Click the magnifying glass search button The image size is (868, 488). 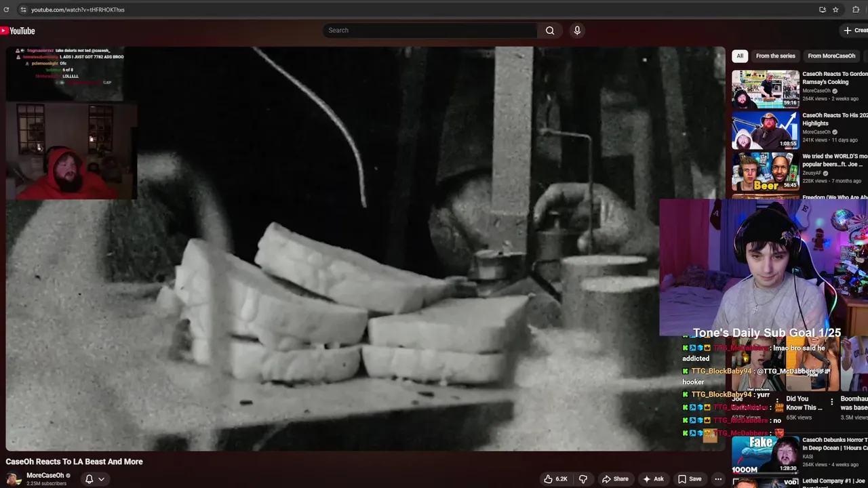550,30
